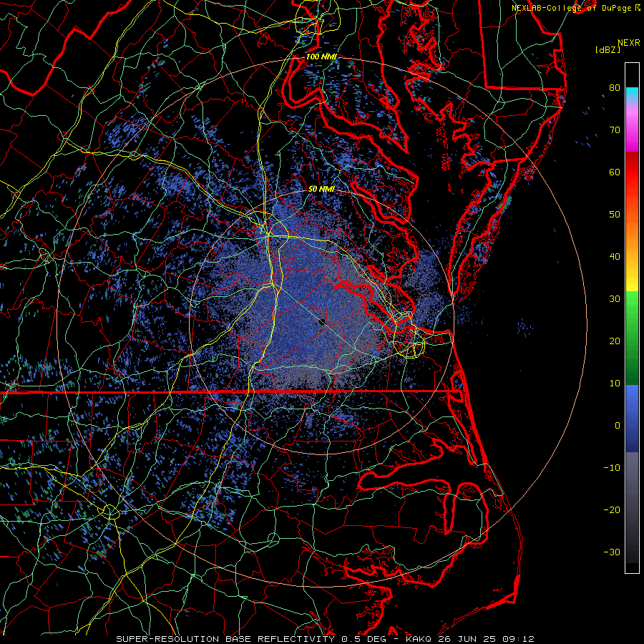Click the 40 dBZ scale value
This screenshot has width=644, height=644.
tap(615, 257)
